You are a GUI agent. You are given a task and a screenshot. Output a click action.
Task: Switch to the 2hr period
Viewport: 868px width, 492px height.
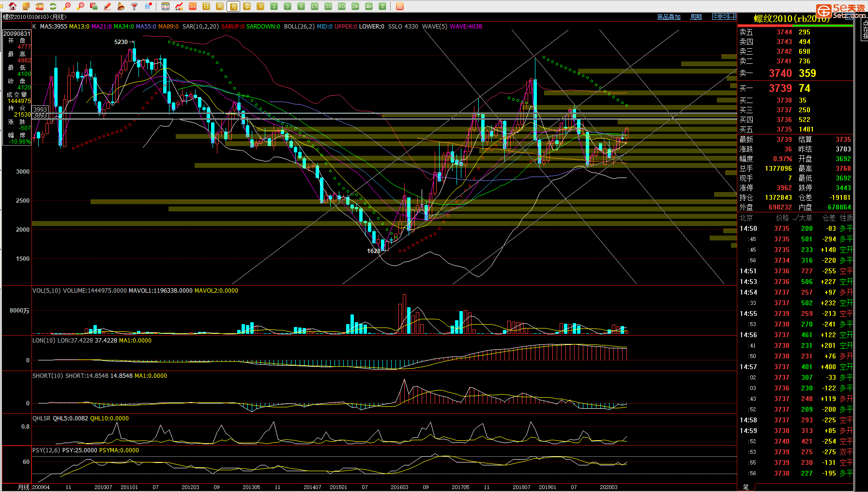coord(355,6)
